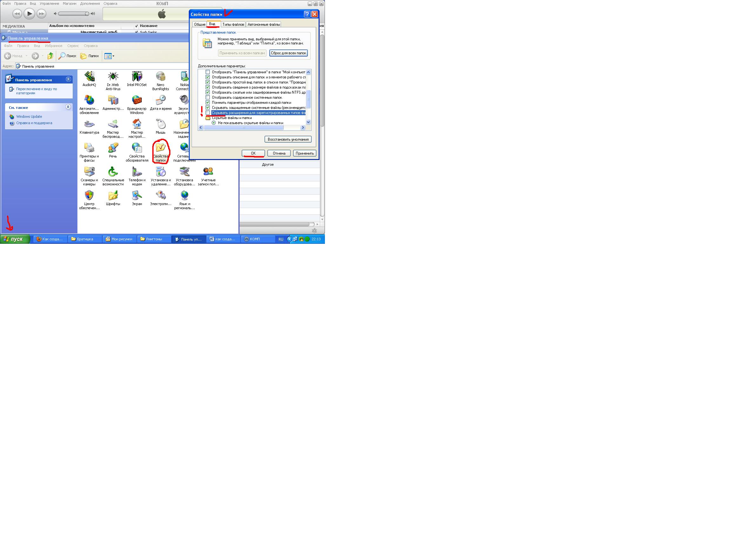Click the iTunes volume slider
The width and height of the screenshot is (746, 560).
click(74, 14)
